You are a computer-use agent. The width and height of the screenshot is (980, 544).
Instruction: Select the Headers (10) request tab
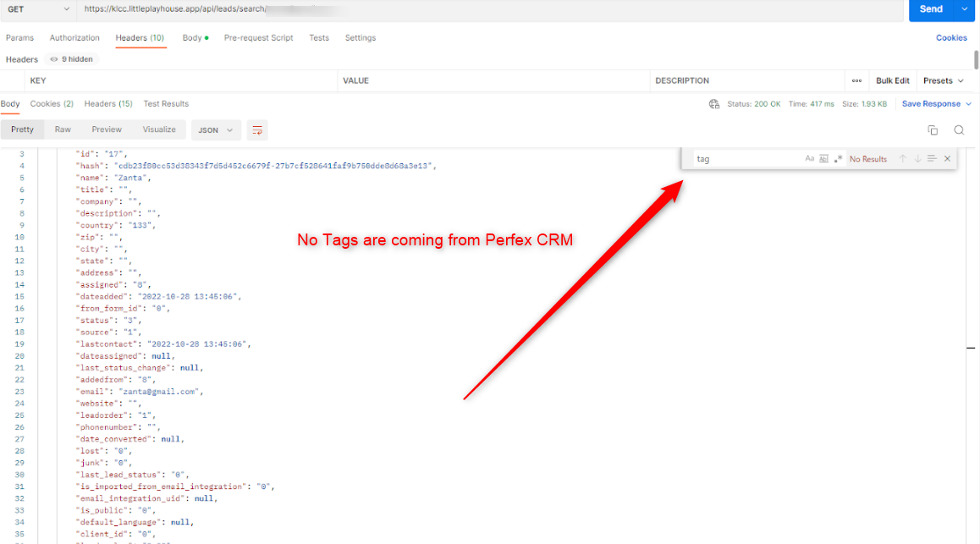click(x=140, y=37)
